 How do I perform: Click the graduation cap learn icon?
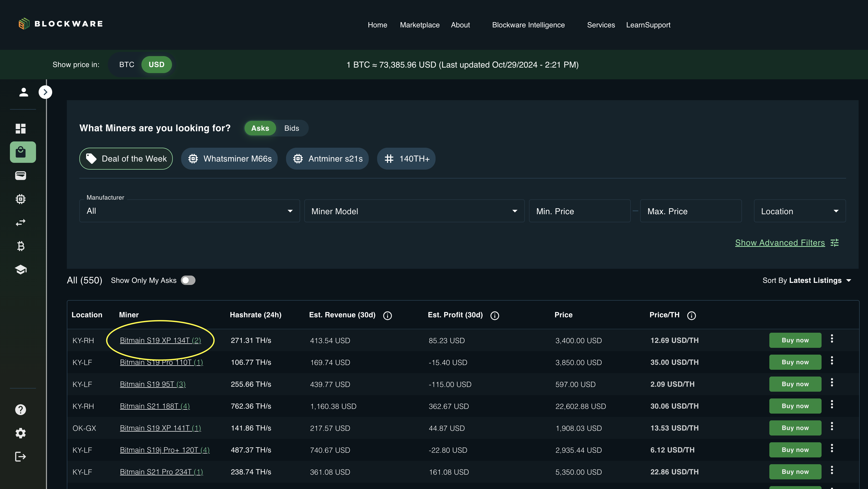pos(21,270)
